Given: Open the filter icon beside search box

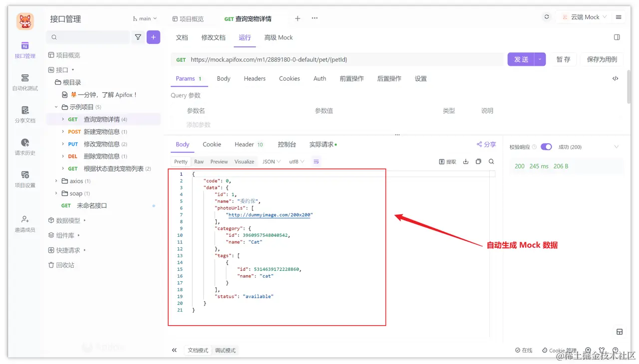Looking at the screenshot, I should (x=138, y=37).
